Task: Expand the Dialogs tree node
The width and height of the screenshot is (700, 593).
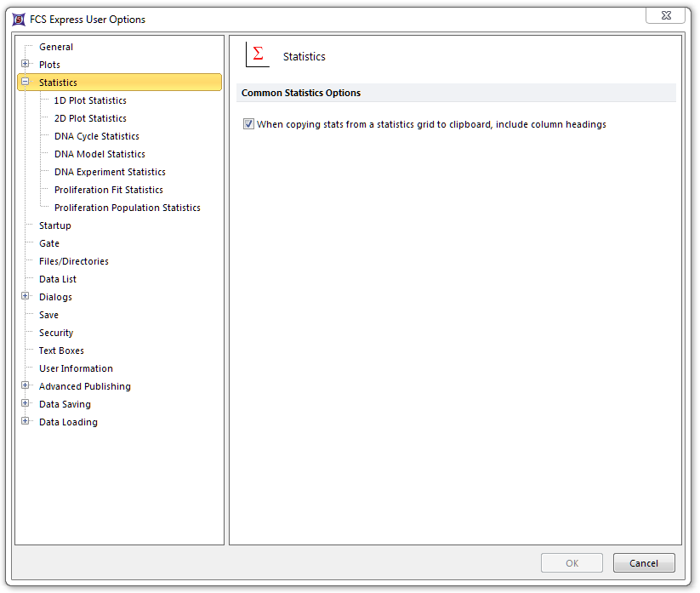Action: [x=26, y=297]
